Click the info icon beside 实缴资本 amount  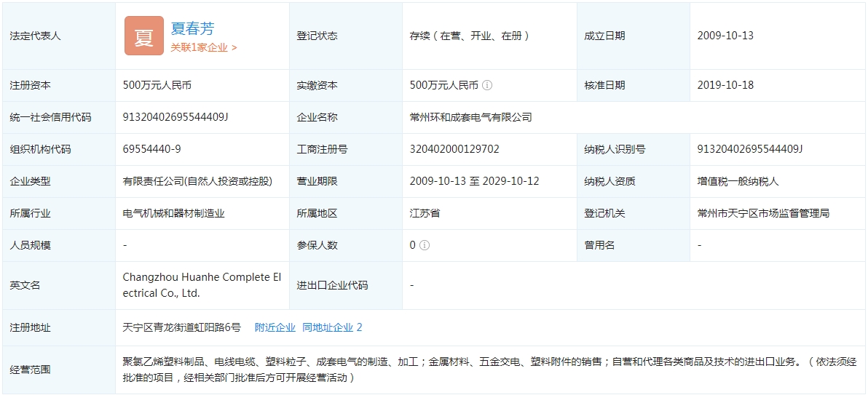[487, 85]
